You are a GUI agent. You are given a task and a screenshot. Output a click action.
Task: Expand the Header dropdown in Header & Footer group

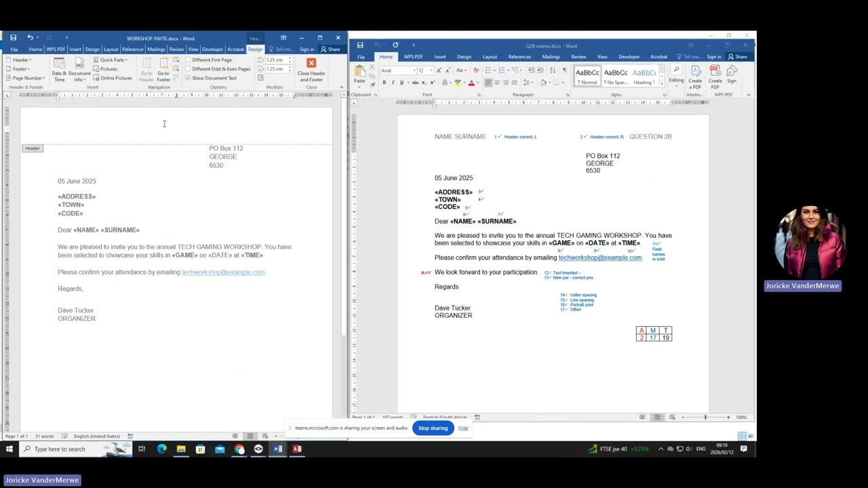(x=18, y=60)
